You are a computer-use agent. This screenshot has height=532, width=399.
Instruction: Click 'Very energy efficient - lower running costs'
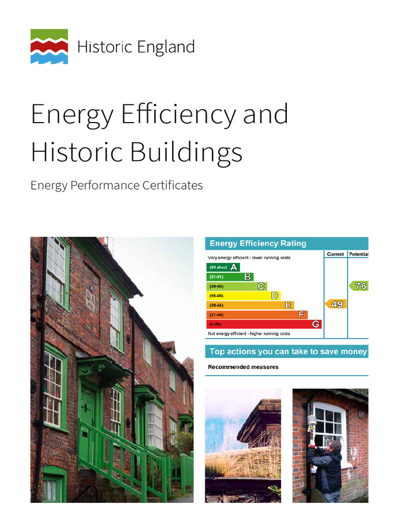249,258
